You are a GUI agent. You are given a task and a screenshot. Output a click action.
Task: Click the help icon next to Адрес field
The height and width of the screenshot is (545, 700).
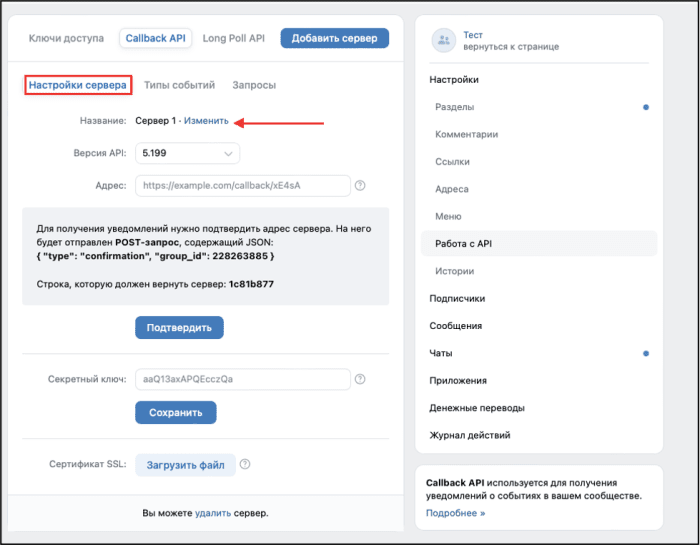coord(360,185)
